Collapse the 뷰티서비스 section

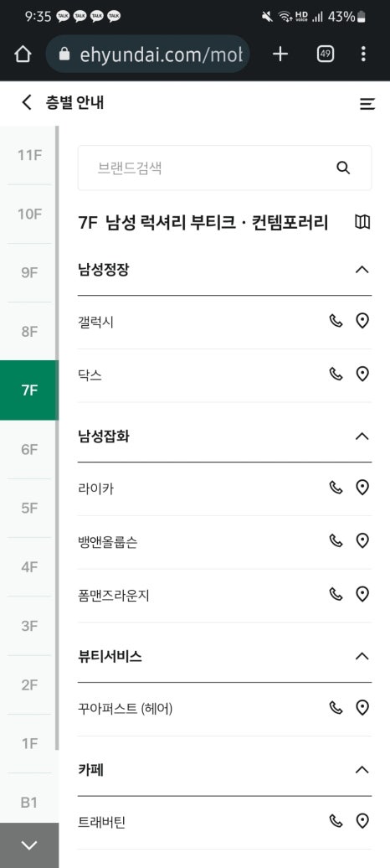tap(362, 656)
